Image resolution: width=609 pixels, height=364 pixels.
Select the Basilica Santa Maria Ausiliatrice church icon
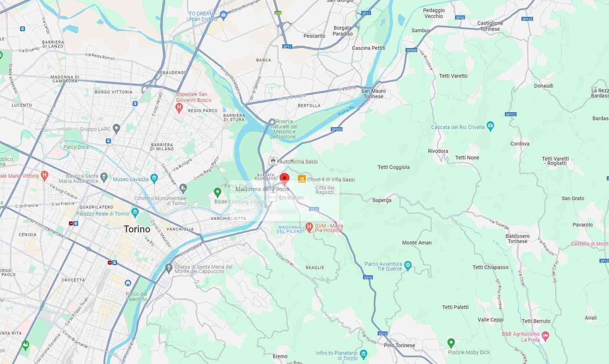[x=104, y=178]
